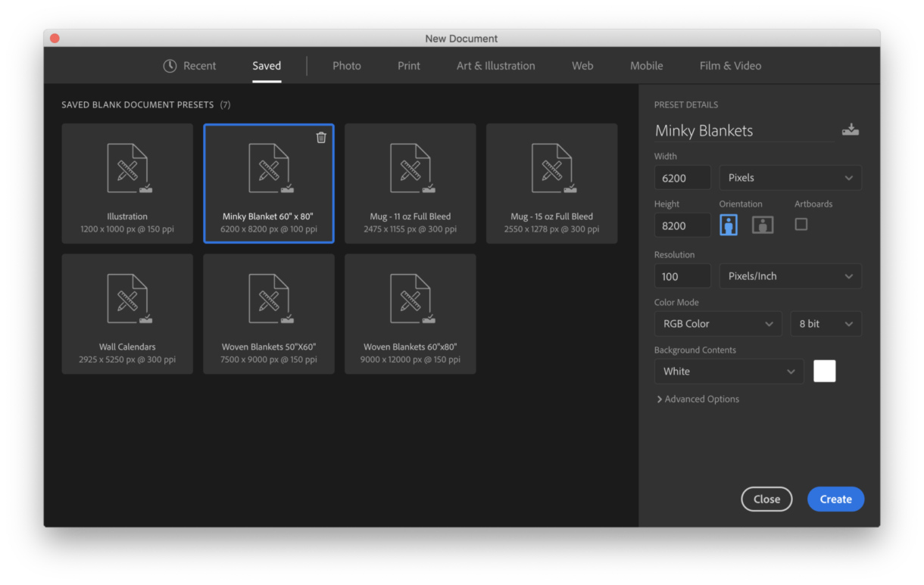Open the RGB Color mode dropdown
This screenshot has width=924, height=585.
pyautogui.click(x=717, y=324)
